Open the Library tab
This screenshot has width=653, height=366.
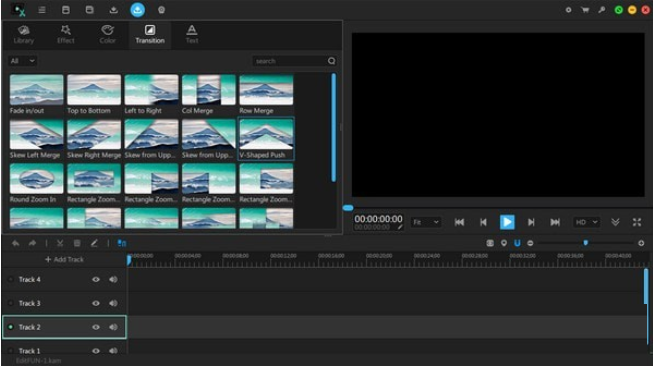24,35
